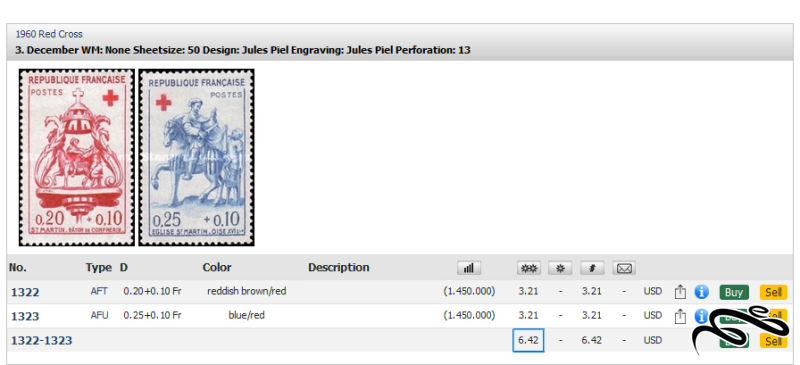Click the envelope cover column icon

click(624, 267)
